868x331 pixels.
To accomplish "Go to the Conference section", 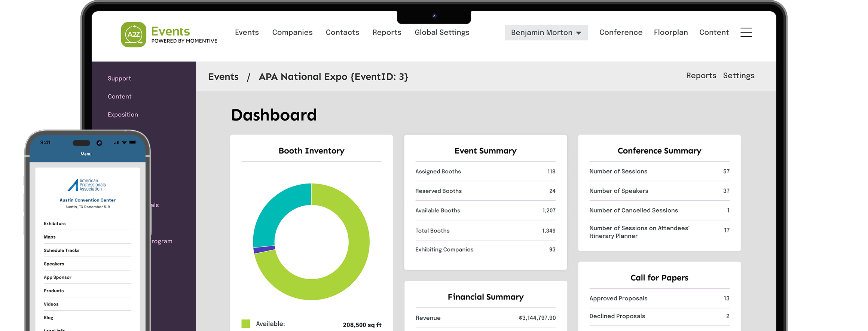I will tap(621, 33).
